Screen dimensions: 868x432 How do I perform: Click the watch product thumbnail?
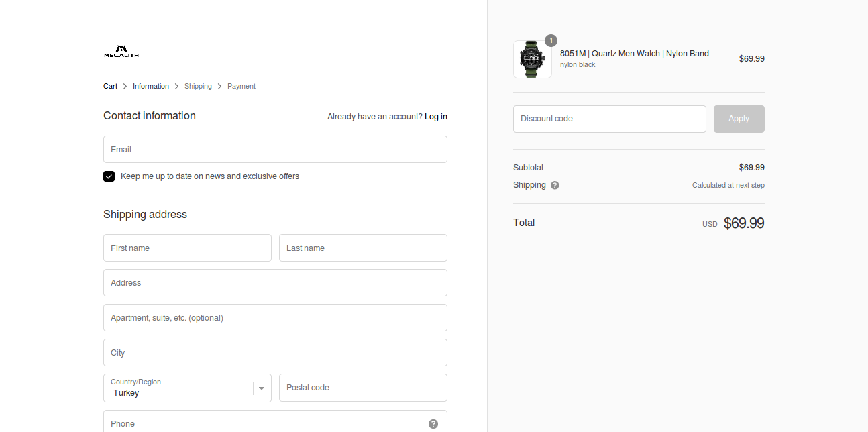(x=532, y=60)
